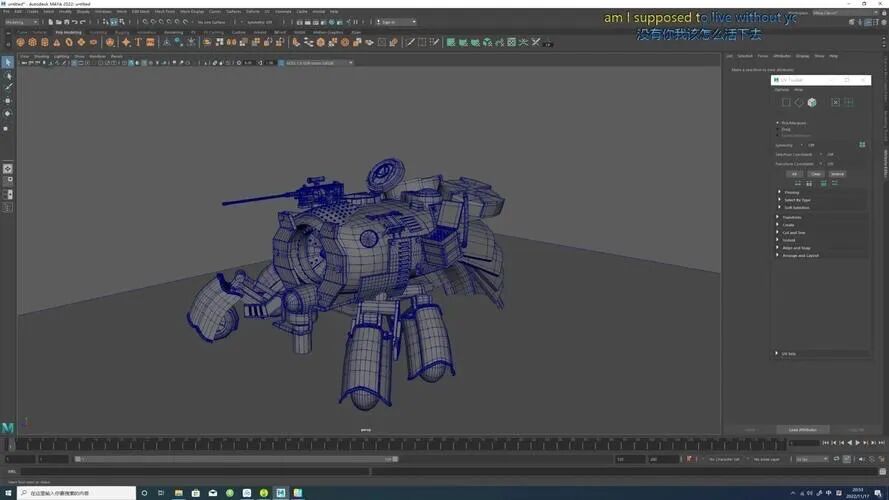Select the Select tool arrow in toolbox

(7, 62)
